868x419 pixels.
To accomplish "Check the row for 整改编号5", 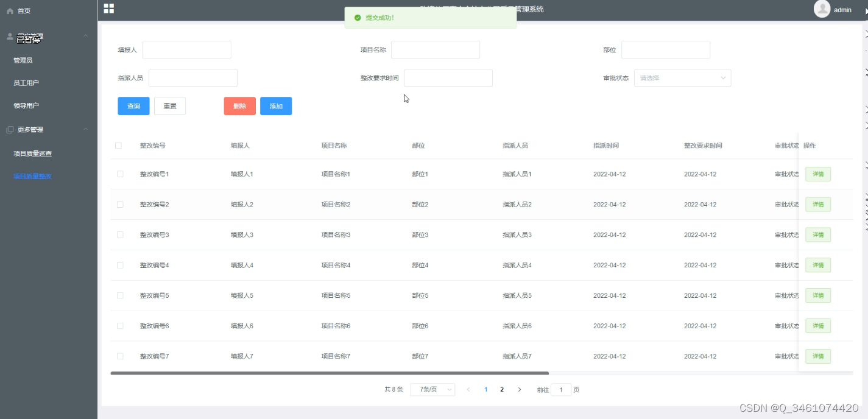I will coord(120,296).
